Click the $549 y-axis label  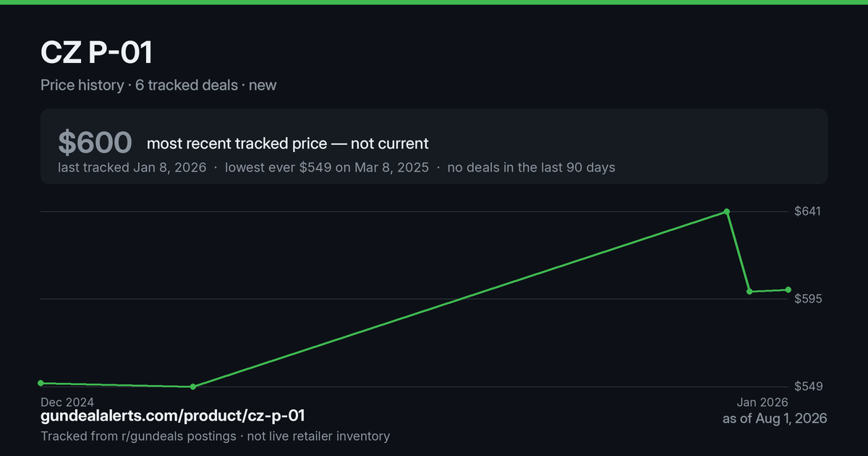click(808, 387)
